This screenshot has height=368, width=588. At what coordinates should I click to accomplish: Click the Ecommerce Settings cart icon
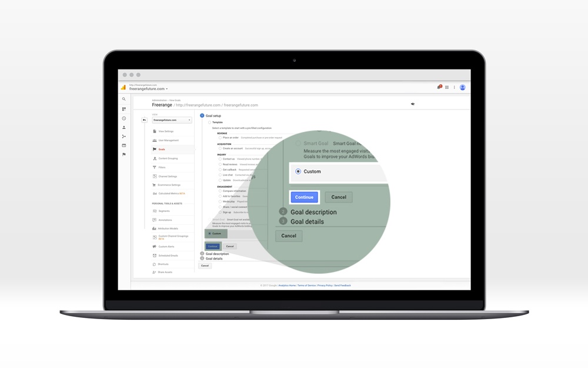tap(154, 185)
